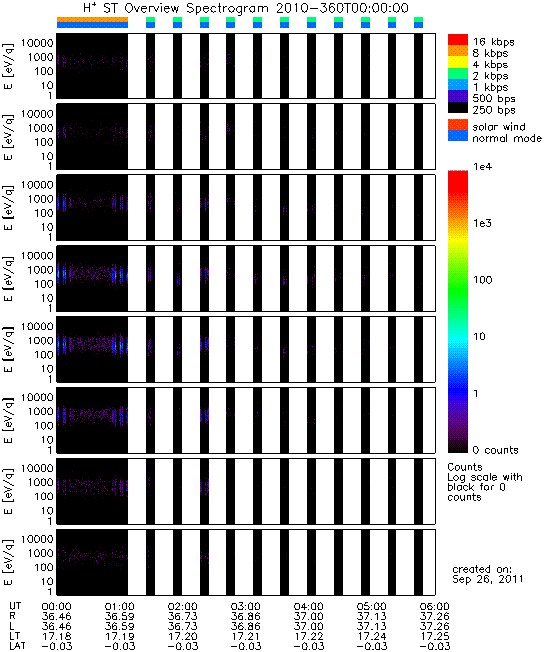This screenshot has height=652, width=544.
Task: Select the solar wind mode swatch
Action: click(x=458, y=125)
